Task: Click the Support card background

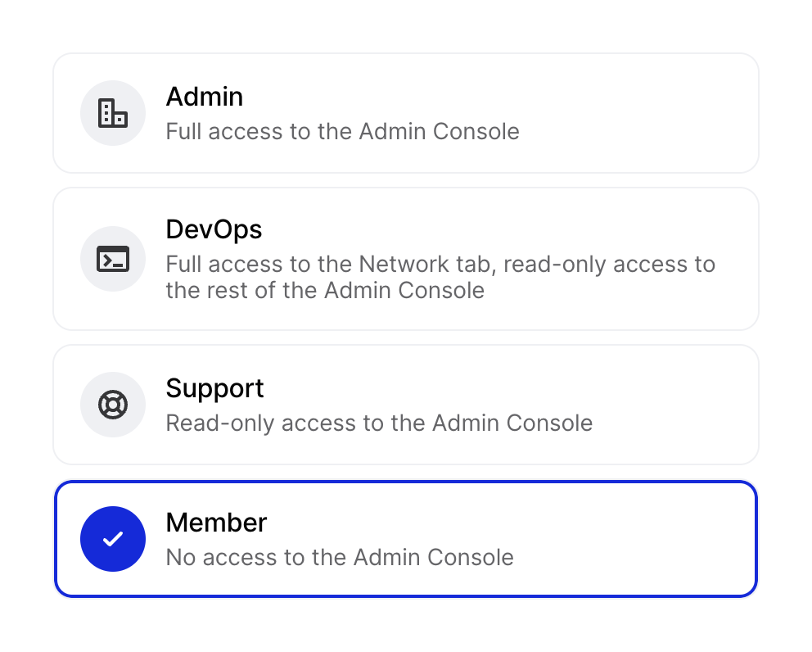Action: (573, 405)
